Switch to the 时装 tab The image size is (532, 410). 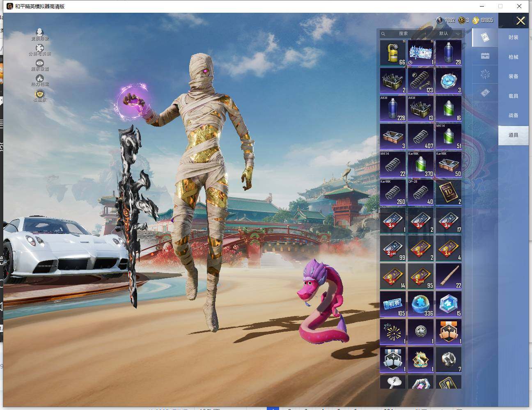513,37
